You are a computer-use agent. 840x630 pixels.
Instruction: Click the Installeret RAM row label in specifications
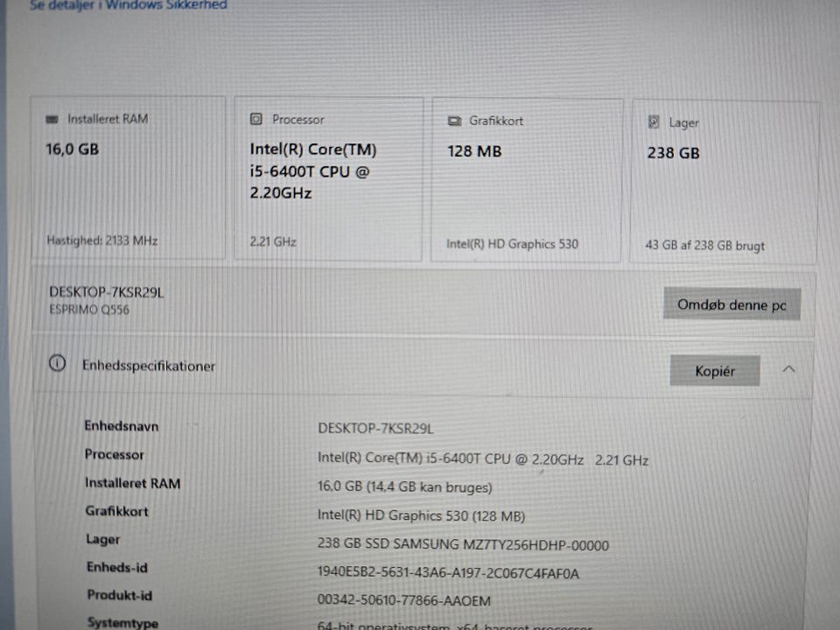tap(133, 483)
